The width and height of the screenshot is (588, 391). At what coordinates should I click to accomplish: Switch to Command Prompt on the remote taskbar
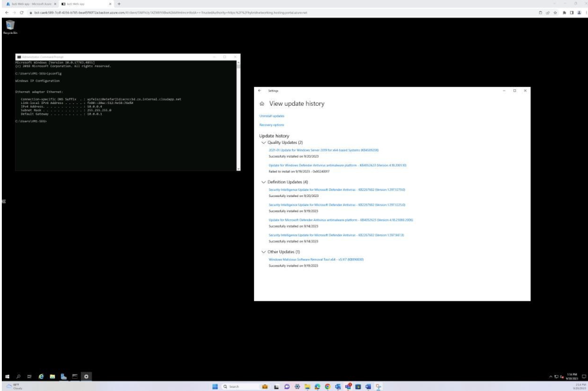75,376
